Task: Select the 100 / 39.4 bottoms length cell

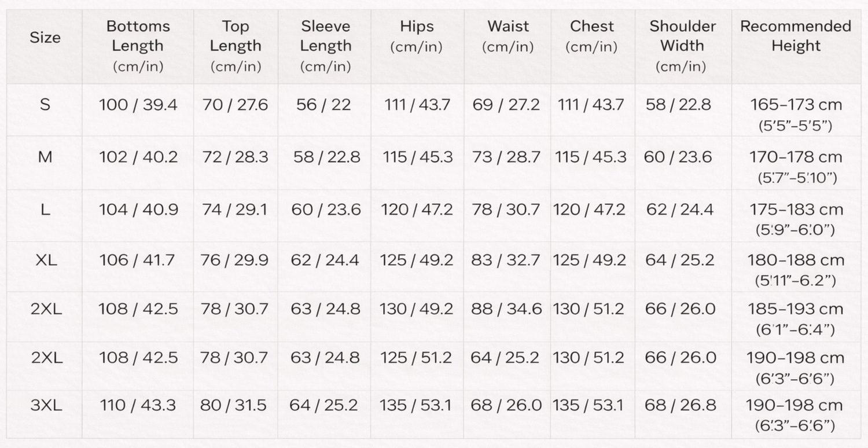Action: coord(138,105)
